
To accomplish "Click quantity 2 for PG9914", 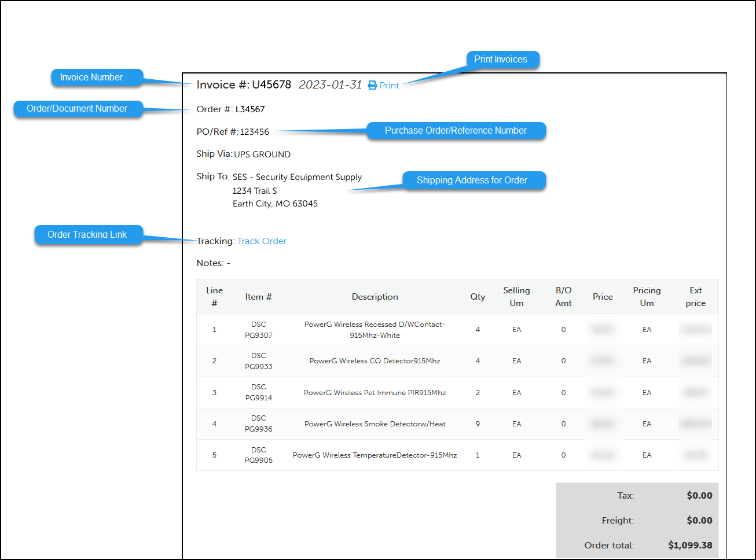I will 478,393.
